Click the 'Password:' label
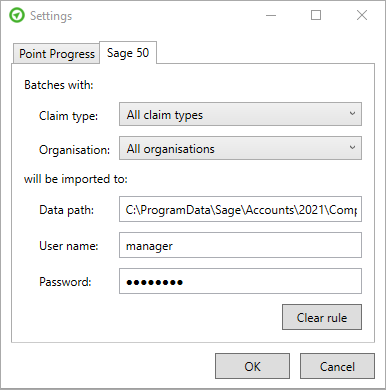386x390 pixels. [65, 282]
